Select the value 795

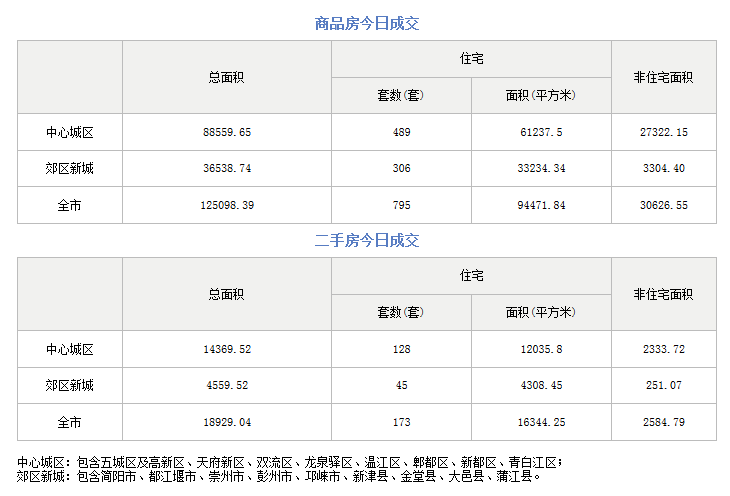[x=401, y=205]
